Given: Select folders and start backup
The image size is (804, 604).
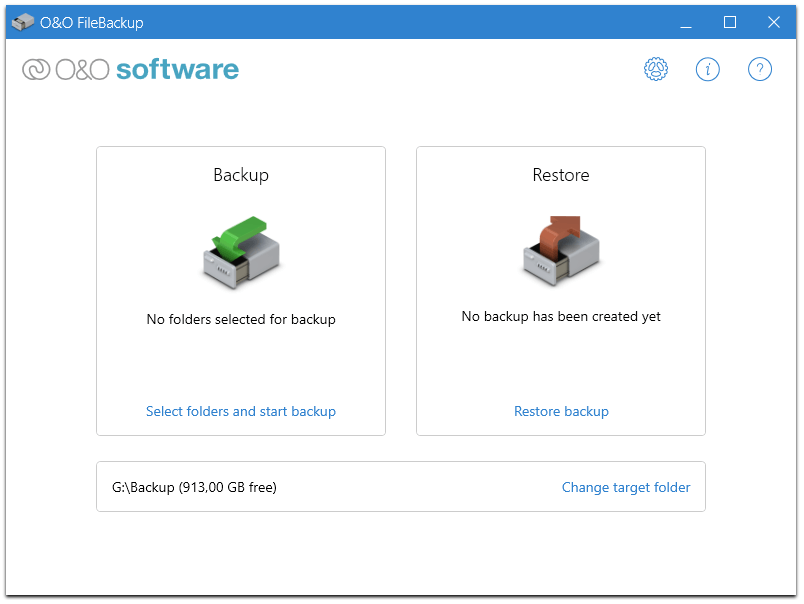Looking at the screenshot, I should coord(241,411).
